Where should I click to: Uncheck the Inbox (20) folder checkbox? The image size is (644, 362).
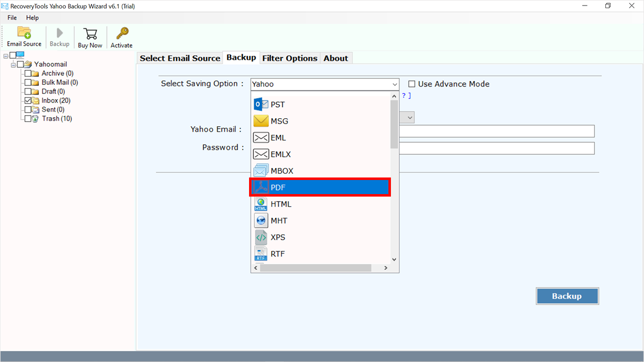click(x=28, y=101)
